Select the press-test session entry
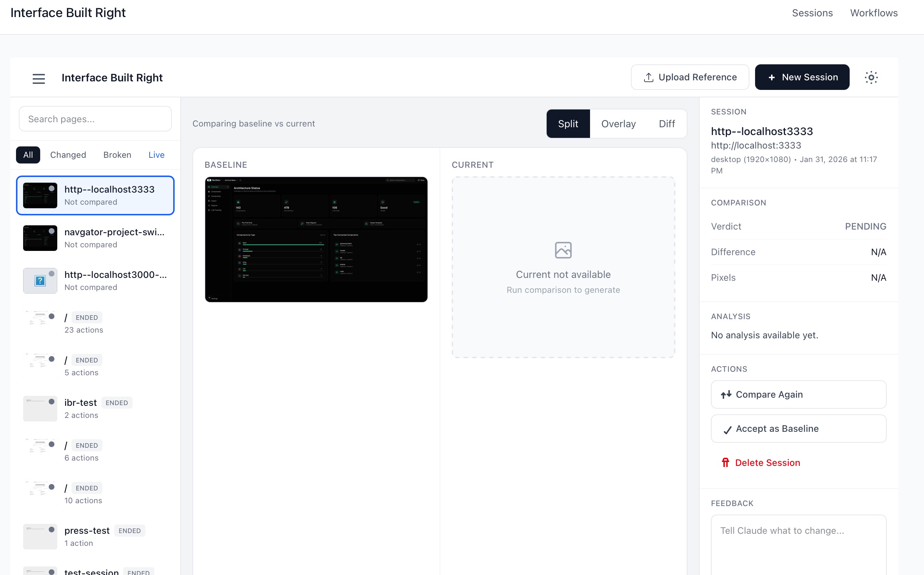The height and width of the screenshot is (575, 924). pos(87,531)
